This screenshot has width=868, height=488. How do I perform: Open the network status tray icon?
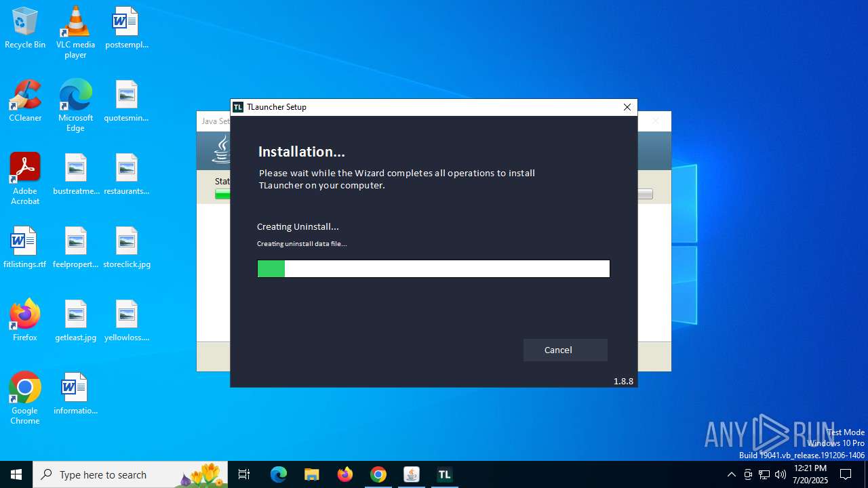coord(764,474)
